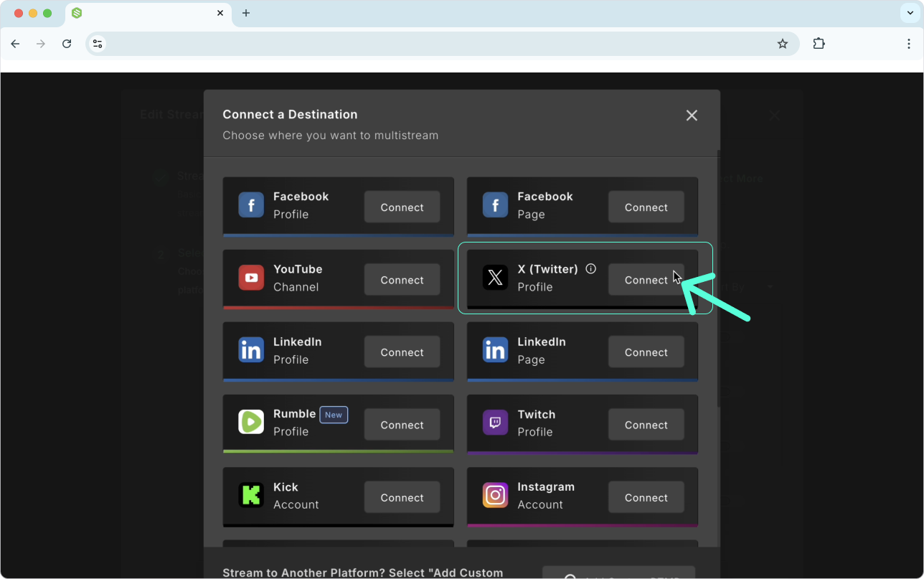Click the LinkedIn Page logo icon
The width and height of the screenshot is (924, 579).
point(495,350)
